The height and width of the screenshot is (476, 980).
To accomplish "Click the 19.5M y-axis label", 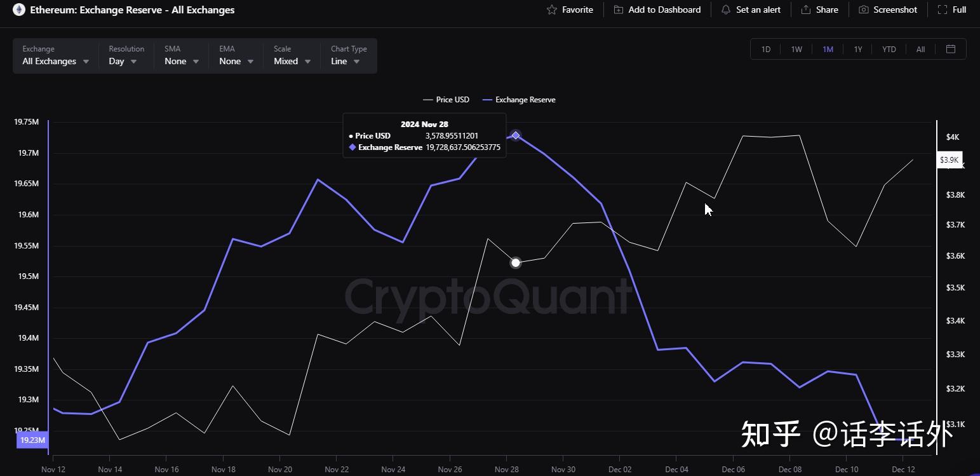I will (27, 276).
